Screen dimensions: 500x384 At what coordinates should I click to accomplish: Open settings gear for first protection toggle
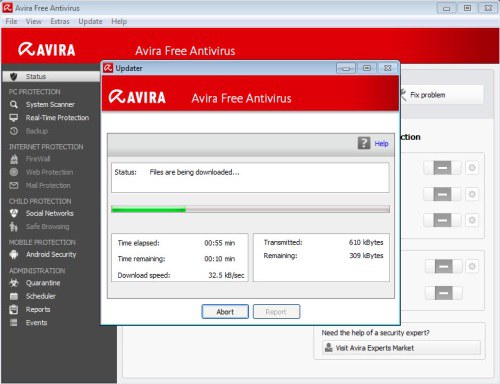tap(472, 167)
